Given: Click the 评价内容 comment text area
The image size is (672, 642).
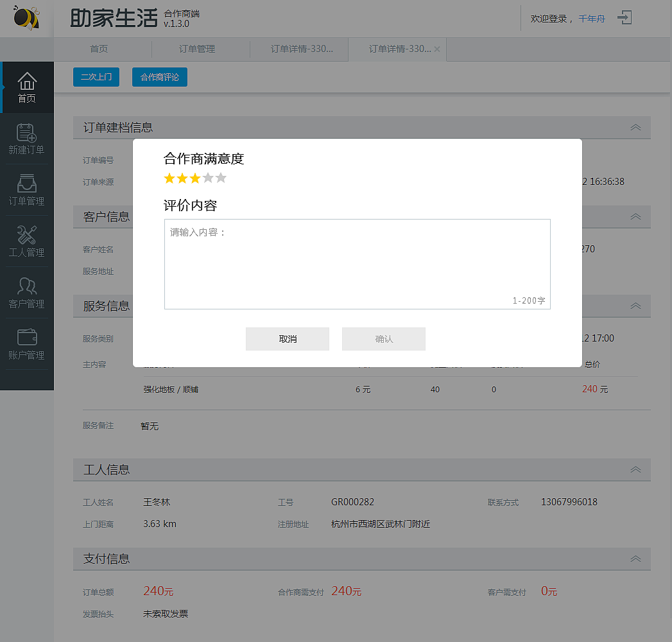Looking at the screenshot, I should coord(357,263).
